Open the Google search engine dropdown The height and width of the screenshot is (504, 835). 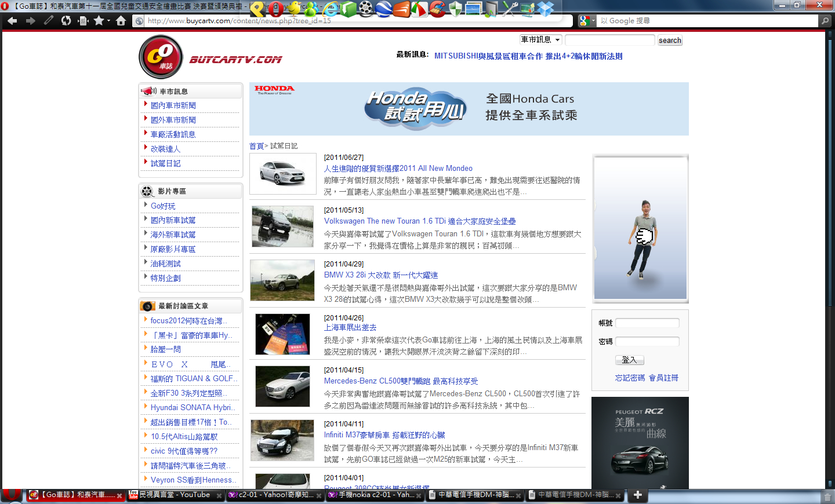[587, 21]
